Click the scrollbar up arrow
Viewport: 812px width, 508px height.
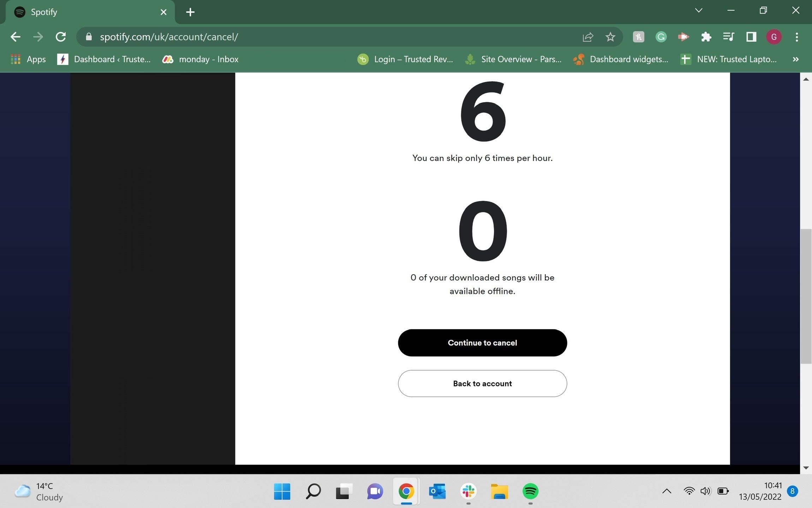(x=806, y=79)
